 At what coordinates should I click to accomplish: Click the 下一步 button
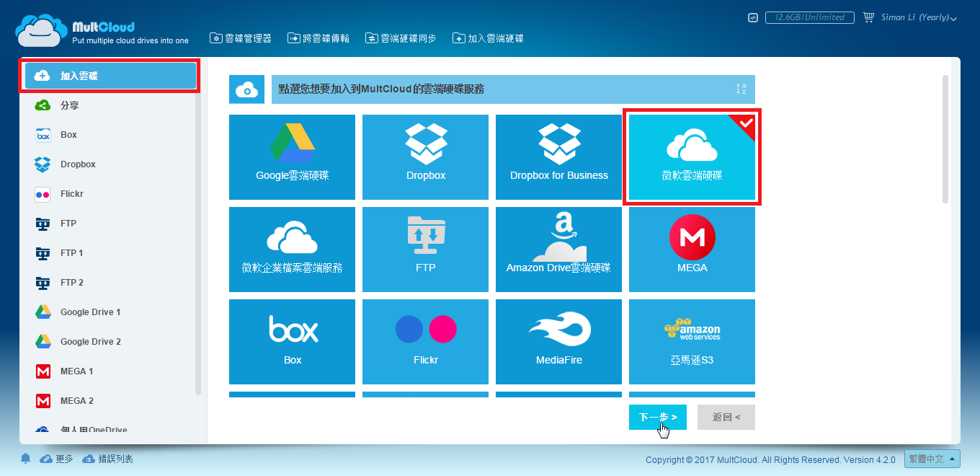point(658,417)
